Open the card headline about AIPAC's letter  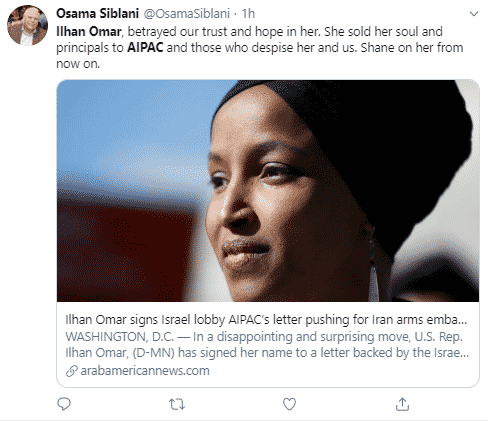tap(266, 320)
